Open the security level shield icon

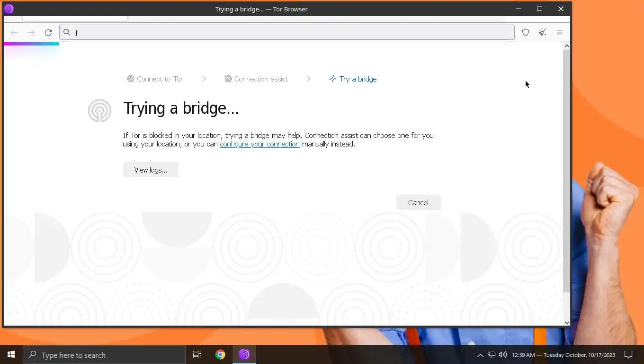click(526, 32)
